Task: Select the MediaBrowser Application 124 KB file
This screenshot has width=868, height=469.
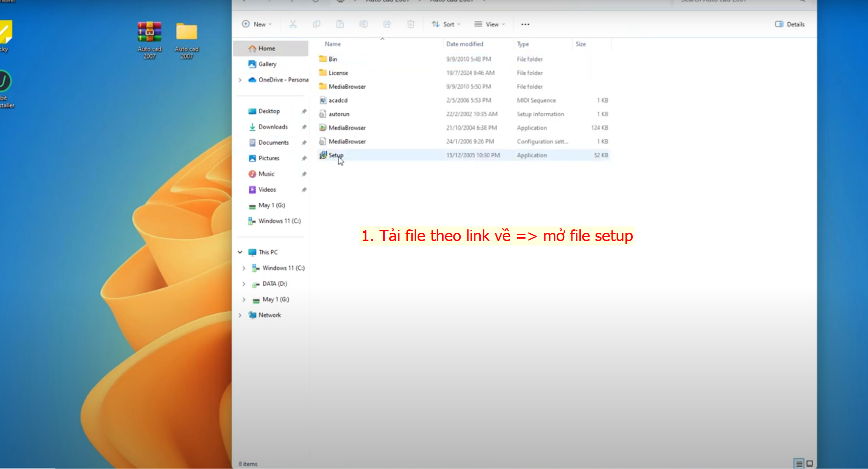Action: click(x=464, y=127)
